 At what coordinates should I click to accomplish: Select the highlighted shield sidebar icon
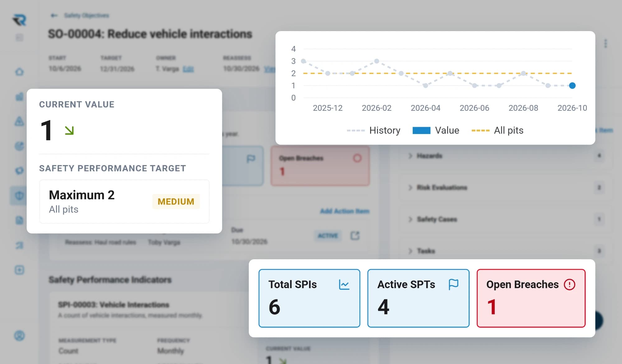tap(19, 196)
